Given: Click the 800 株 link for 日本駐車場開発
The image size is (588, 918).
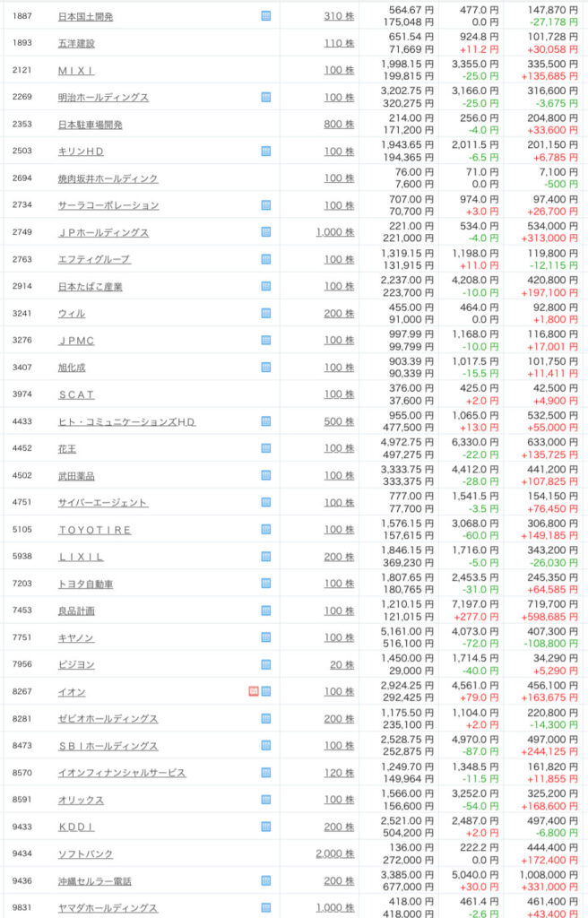Looking at the screenshot, I should click(339, 124).
